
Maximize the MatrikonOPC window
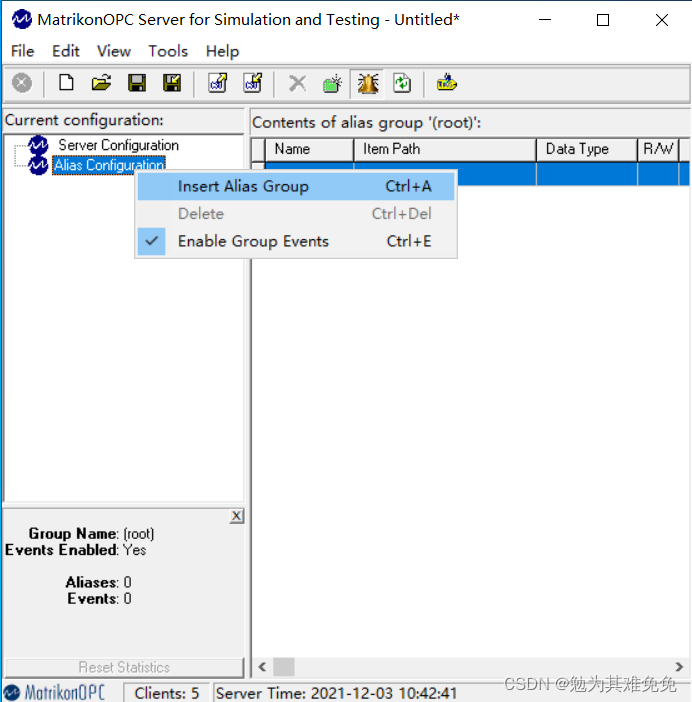pyautogui.click(x=603, y=20)
